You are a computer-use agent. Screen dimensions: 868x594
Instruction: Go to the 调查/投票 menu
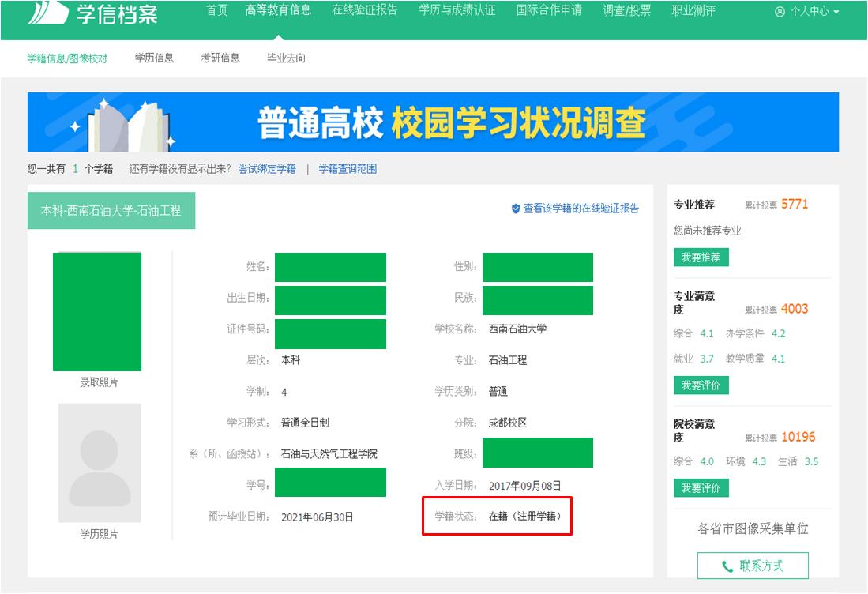[626, 10]
